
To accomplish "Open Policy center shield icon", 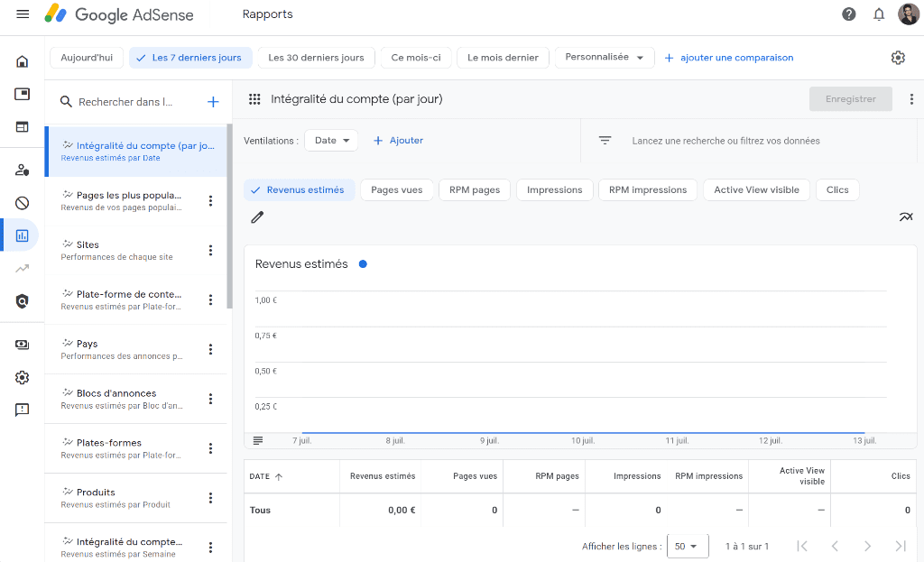I will [22, 301].
